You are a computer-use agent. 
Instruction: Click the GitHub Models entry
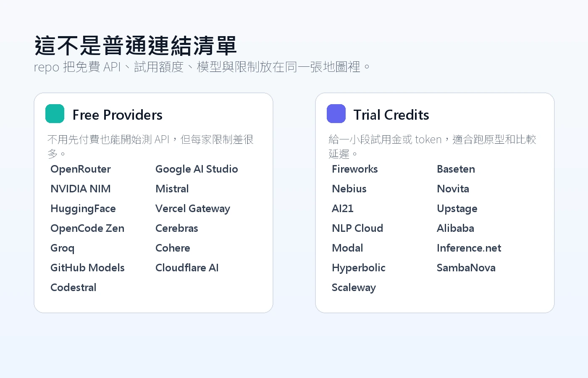coord(87,268)
